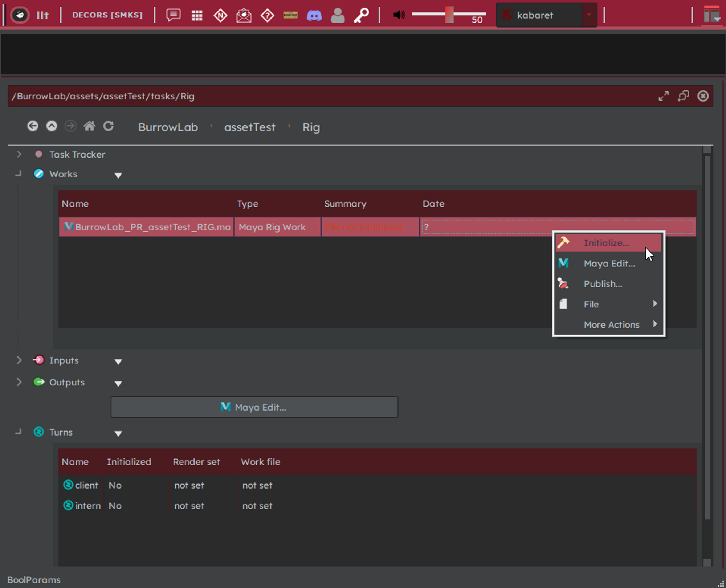Open the chat message icon

(174, 15)
